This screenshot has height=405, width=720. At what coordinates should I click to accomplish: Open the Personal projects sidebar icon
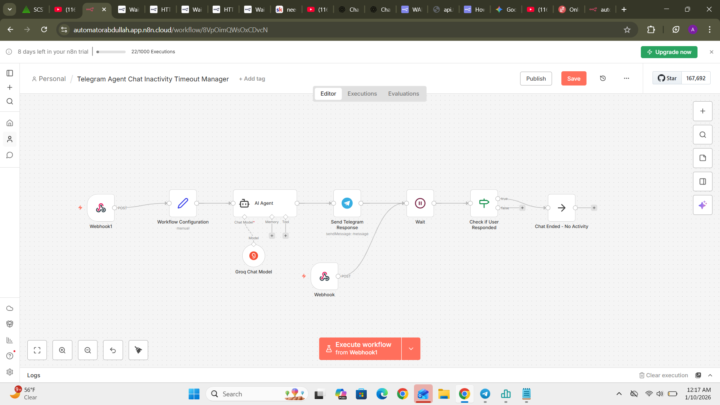pyautogui.click(x=10, y=139)
